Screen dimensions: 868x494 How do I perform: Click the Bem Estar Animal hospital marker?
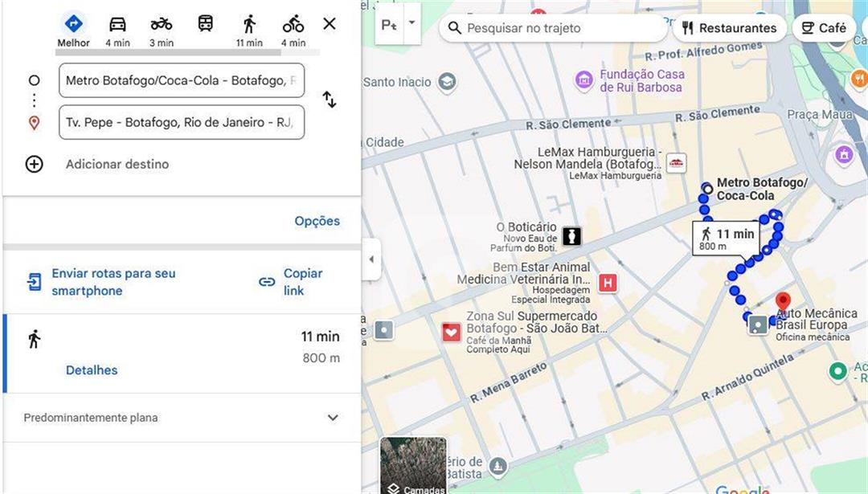coord(608,284)
